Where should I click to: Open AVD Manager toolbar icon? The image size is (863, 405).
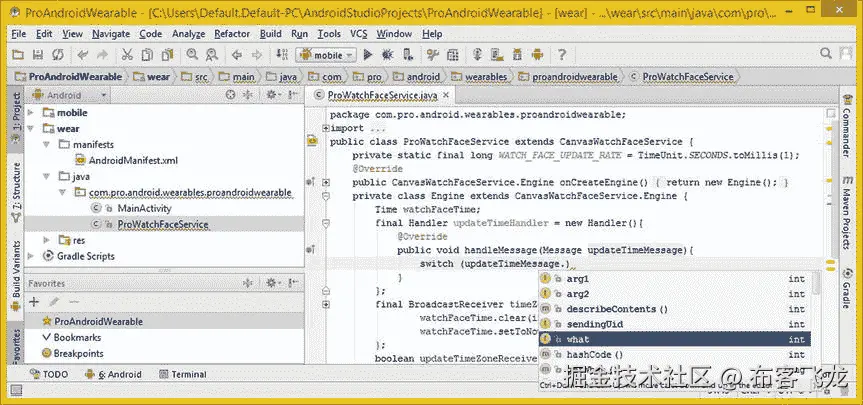click(497, 54)
